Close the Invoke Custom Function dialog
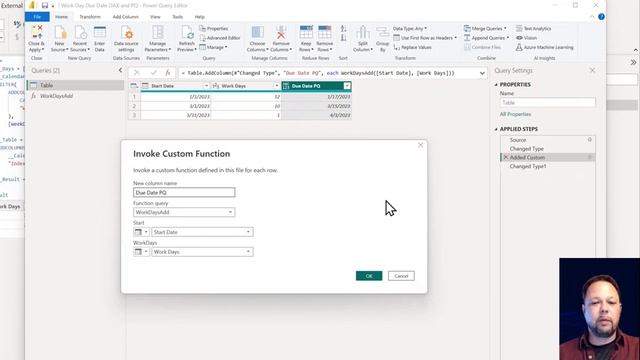Screen dimensions: 640x360 coord(420,145)
